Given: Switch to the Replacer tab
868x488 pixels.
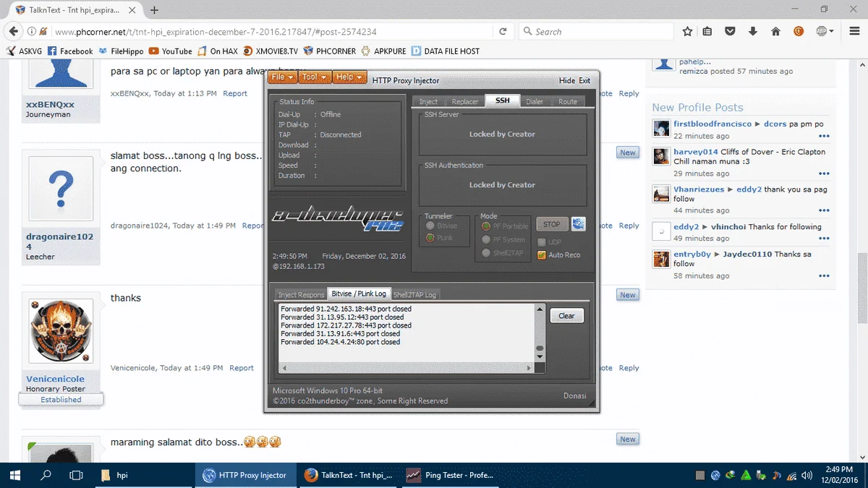Looking at the screenshot, I should click(464, 102).
